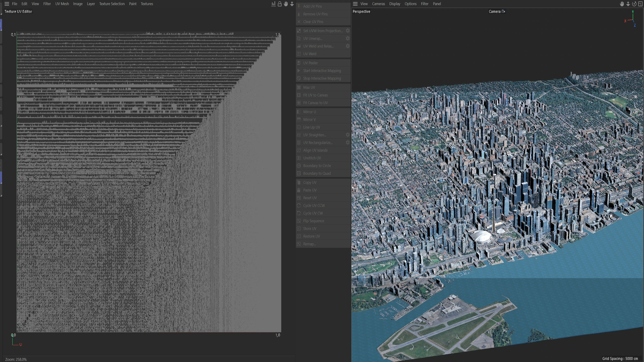
Task: Click the XYZ axis gizmo in viewport
Action: tap(631, 19)
